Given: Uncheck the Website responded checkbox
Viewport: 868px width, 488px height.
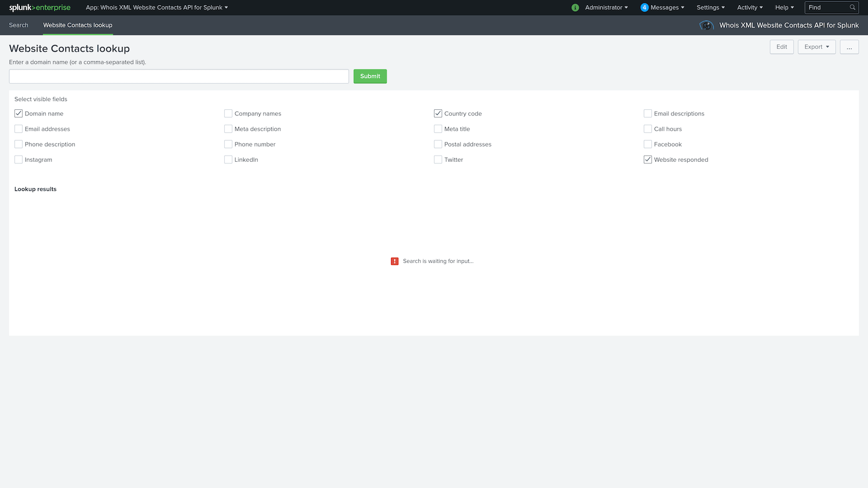Looking at the screenshot, I should [648, 159].
